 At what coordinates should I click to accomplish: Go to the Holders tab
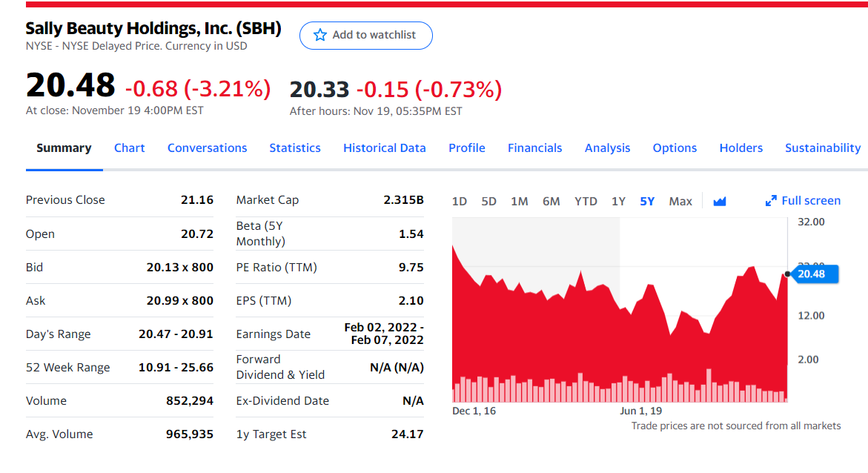(741, 148)
